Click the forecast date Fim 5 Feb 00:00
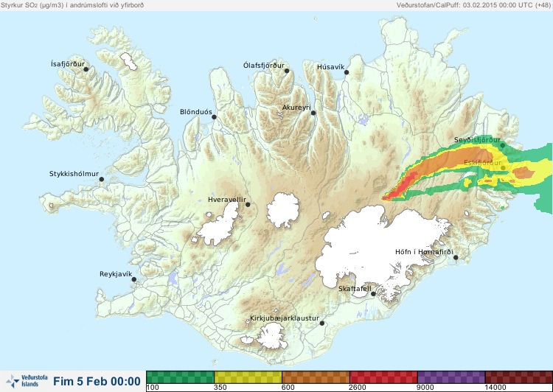This screenshot has width=553, height=392. click(97, 382)
